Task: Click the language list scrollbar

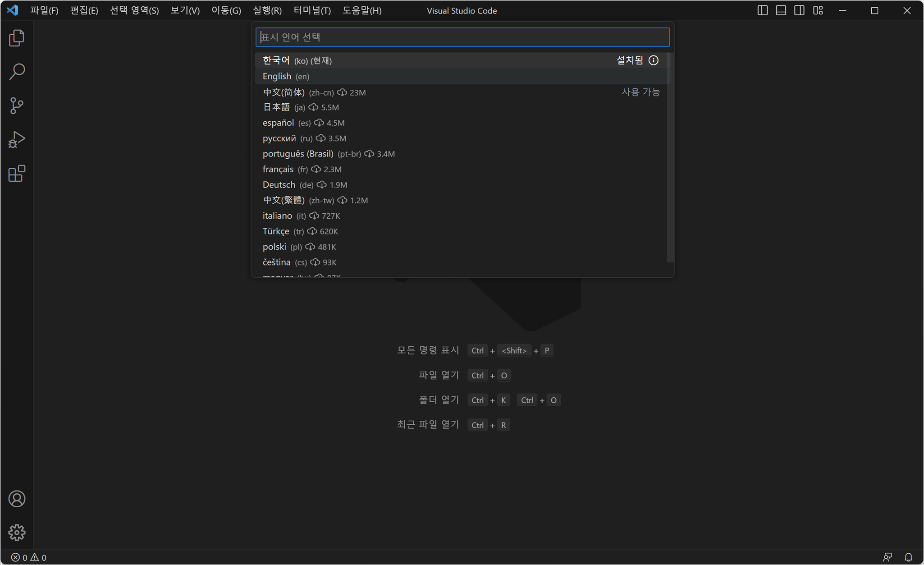Action: click(670, 158)
